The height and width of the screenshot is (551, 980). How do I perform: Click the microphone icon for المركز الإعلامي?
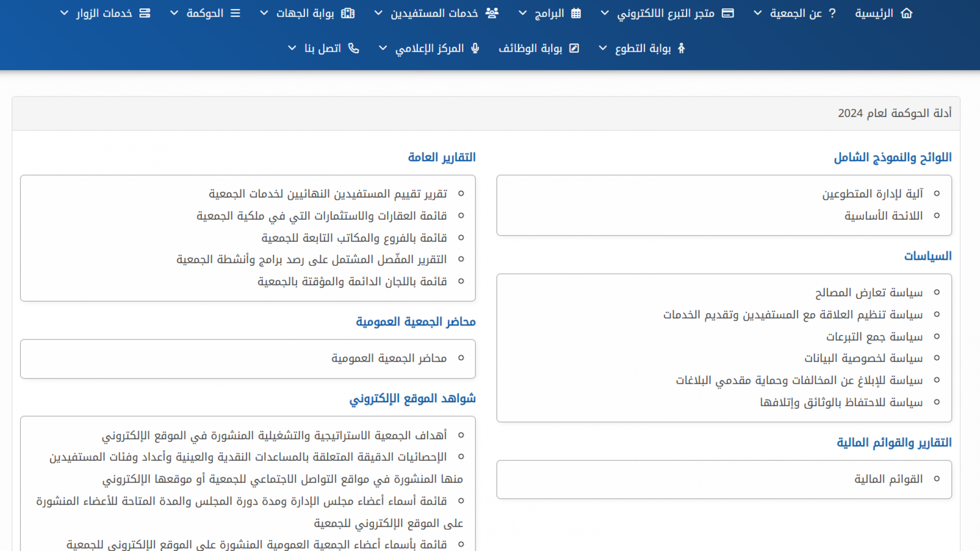tap(475, 48)
